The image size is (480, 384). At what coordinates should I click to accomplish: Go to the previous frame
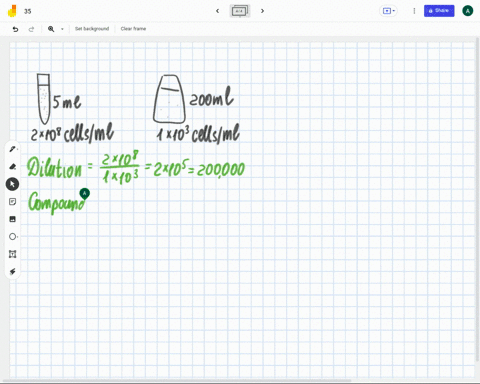[x=218, y=11]
